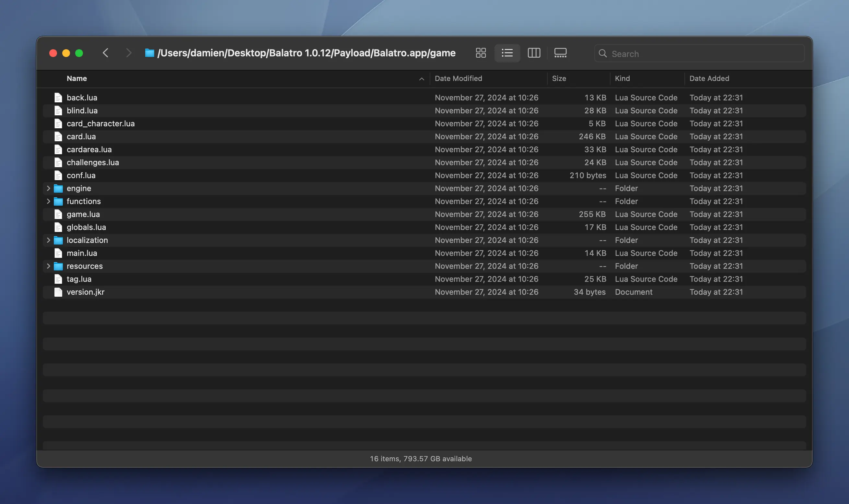Select the engine folder icon

point(58,189)
